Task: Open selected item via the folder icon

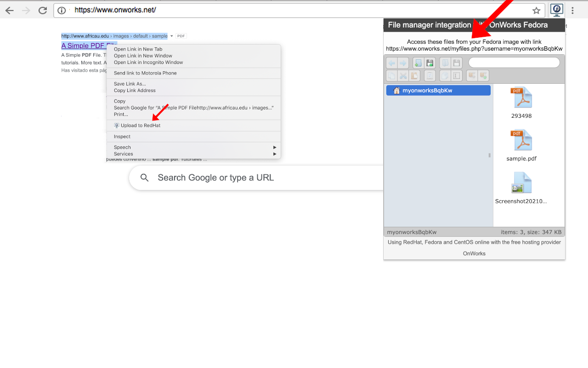Action: coord(445,63)
